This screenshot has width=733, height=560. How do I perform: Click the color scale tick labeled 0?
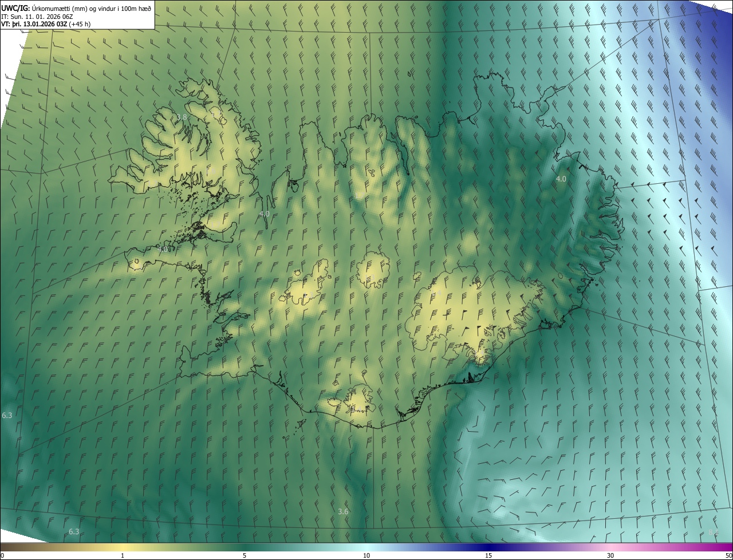2,555
